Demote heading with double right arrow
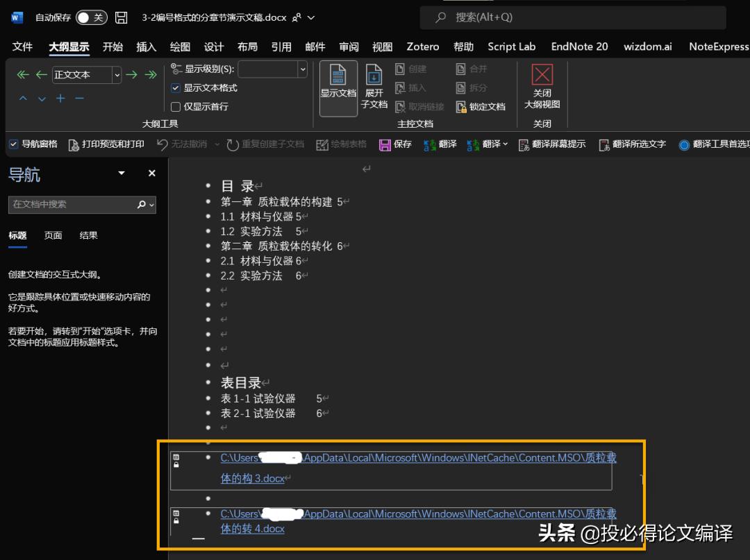The height and width of the screenshot is (560, 750). (152, 74)
